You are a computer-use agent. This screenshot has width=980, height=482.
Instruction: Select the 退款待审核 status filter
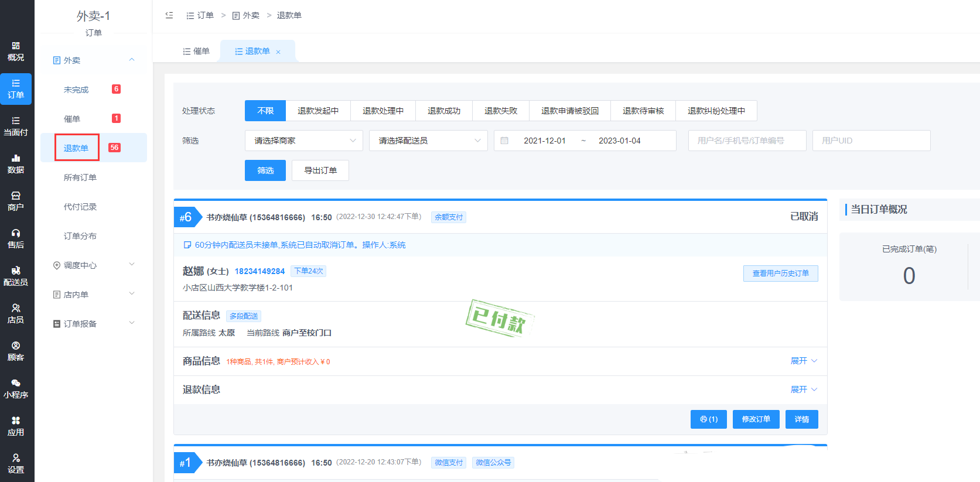643,111
